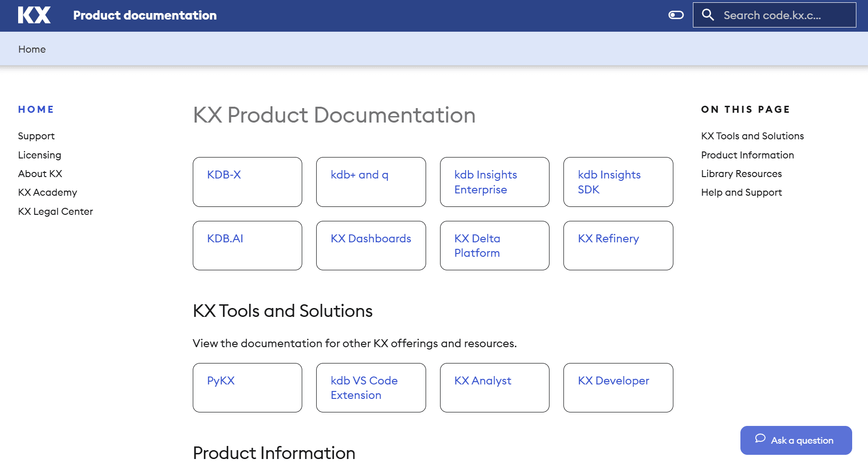
Task: Open the KX Developer card
Action: click(x=618, y=388)
